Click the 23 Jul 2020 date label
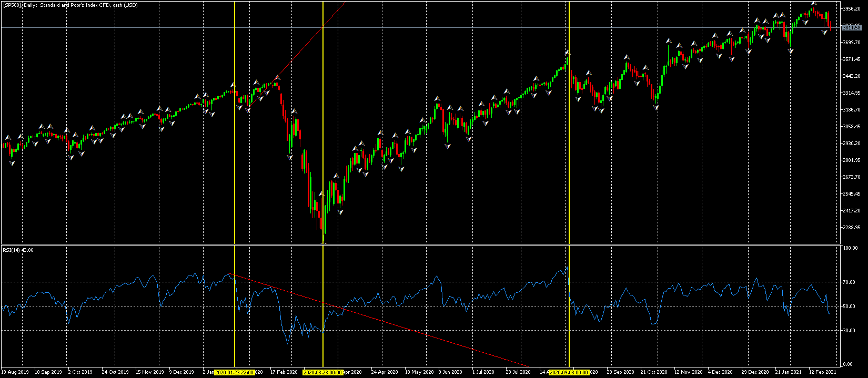Image resolution: width=868 pixels, height=378 pixels. point(518,372)
